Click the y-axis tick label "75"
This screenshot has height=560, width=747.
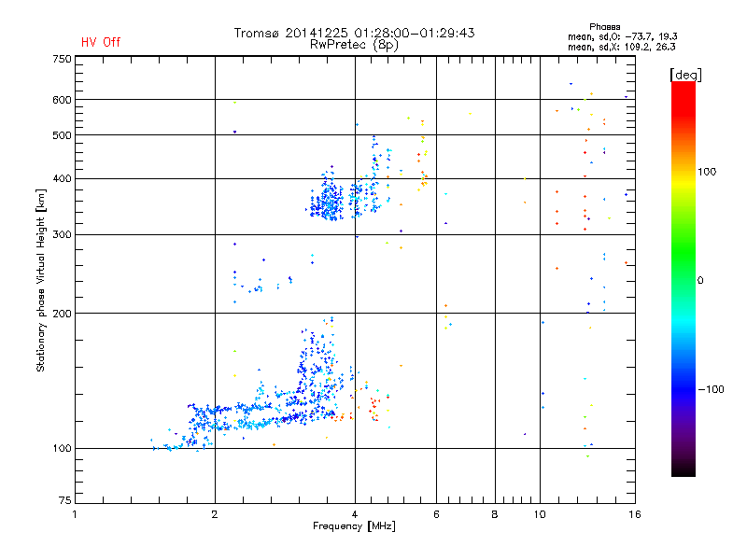click(x=65, y=500)
